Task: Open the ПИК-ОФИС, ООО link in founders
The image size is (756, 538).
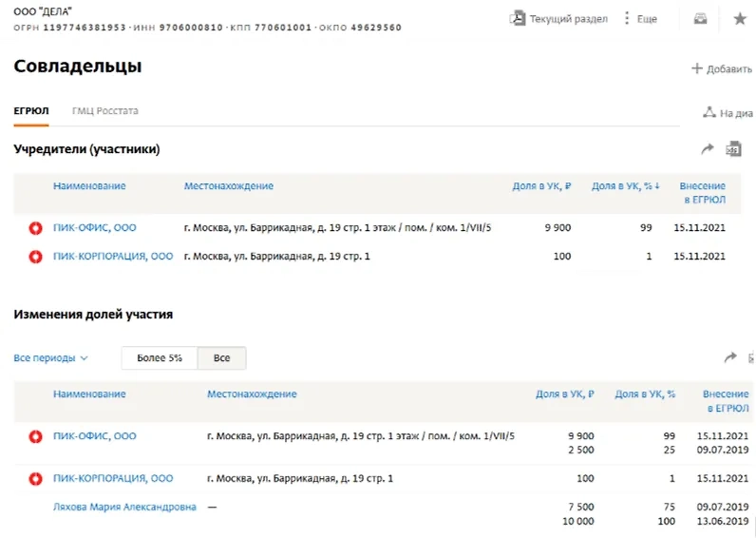Action: point(94,228)
